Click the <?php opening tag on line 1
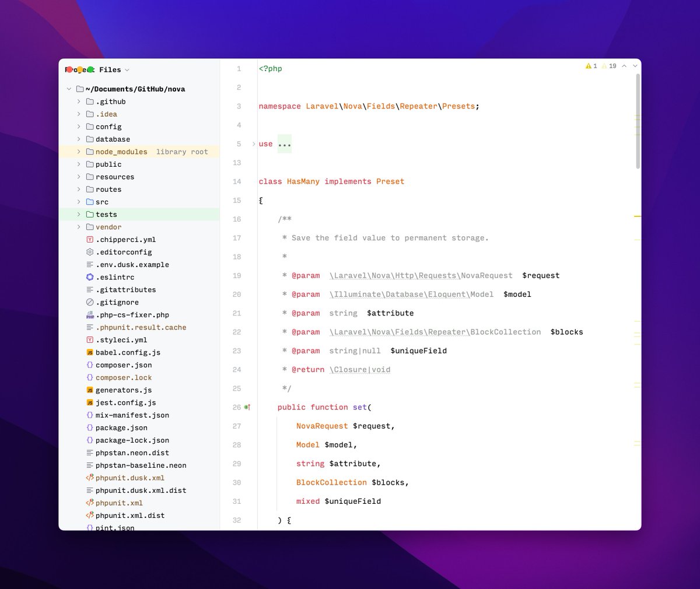 [x=271, y=69]
